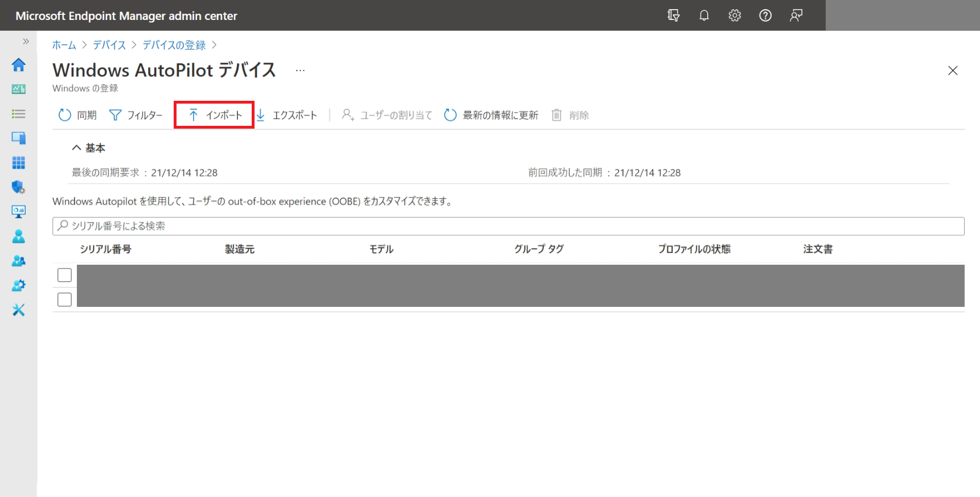Screen dimensions: 980x497
Task: Open the Groups icon in the sidebar
Action: coord(18,261)
